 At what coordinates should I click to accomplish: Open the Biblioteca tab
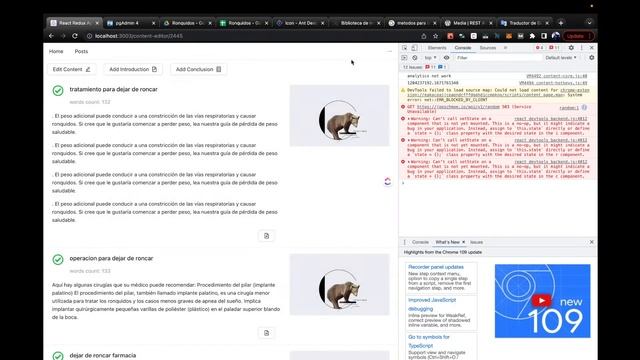tap(356, 23)
